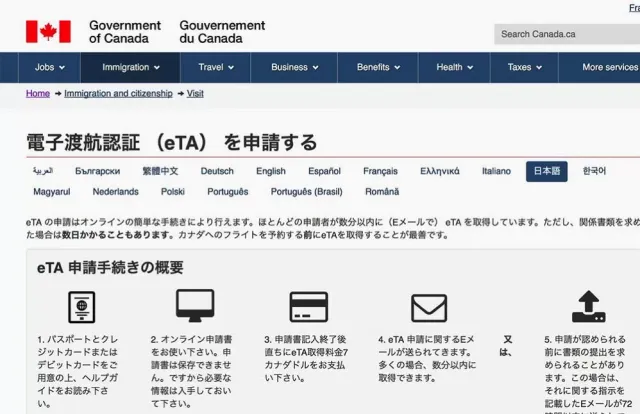Click the computer monitor icon in step 2
640x414 pixels.
[195, 305]
